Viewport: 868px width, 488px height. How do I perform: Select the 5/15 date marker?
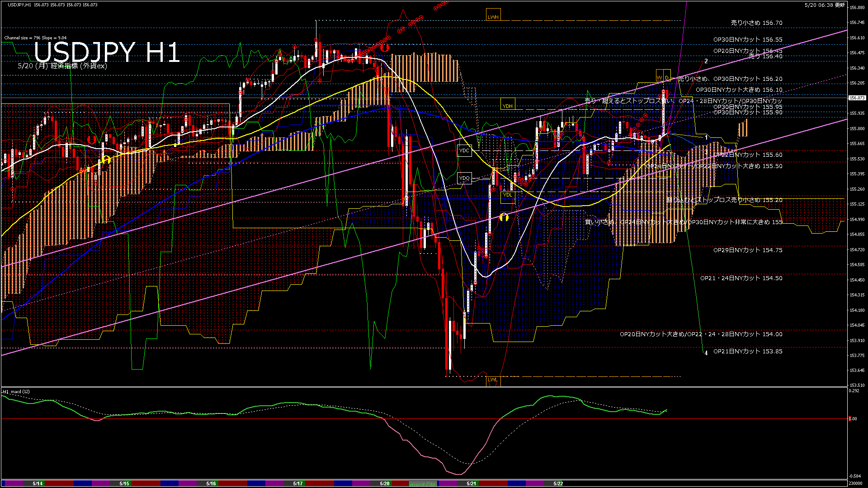[x=124, y=483]
